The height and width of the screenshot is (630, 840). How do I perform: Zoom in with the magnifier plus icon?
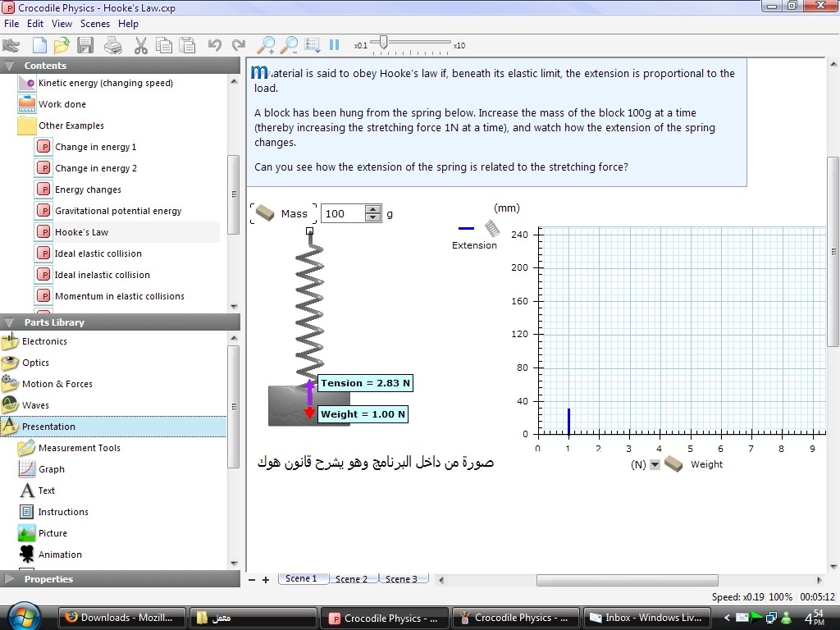(x=266, y=46)
